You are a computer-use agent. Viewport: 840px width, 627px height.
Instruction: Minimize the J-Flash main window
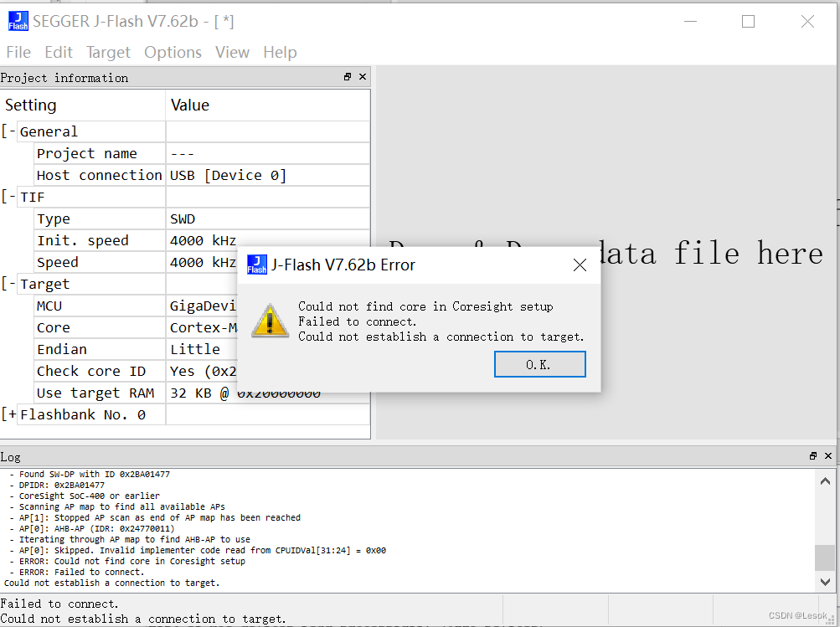(x=691, y=22)
